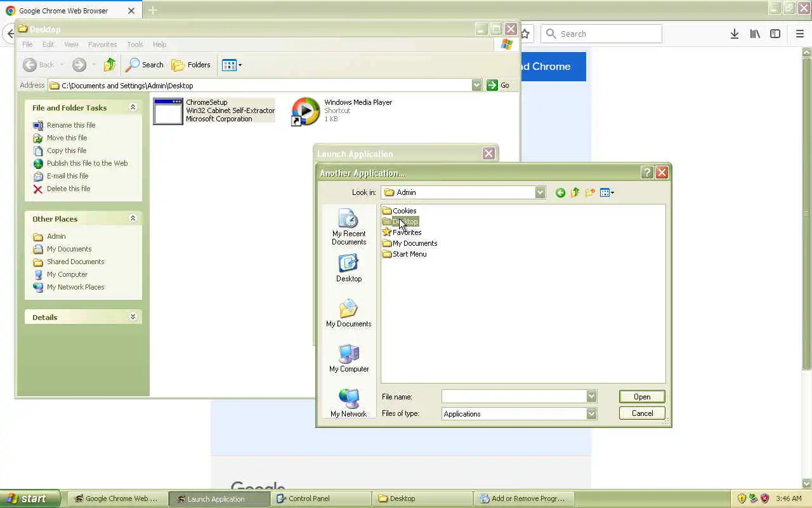Open Search in the explorer toolbar
This screenshot has width=812, height=508.
pyautogui.click(x=145, y=65)
